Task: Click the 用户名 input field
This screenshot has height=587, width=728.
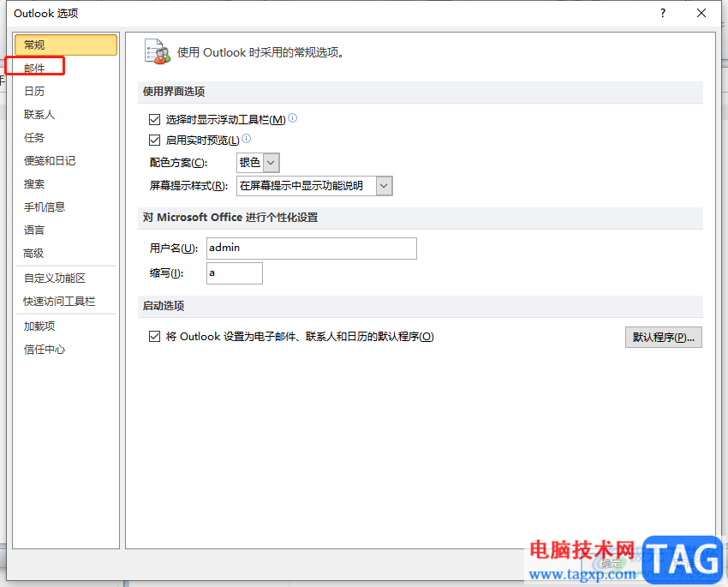Action: click(312, 249)
